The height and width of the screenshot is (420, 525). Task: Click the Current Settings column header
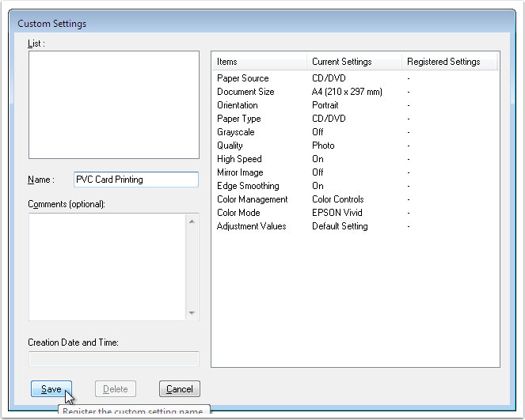(354, 62)
